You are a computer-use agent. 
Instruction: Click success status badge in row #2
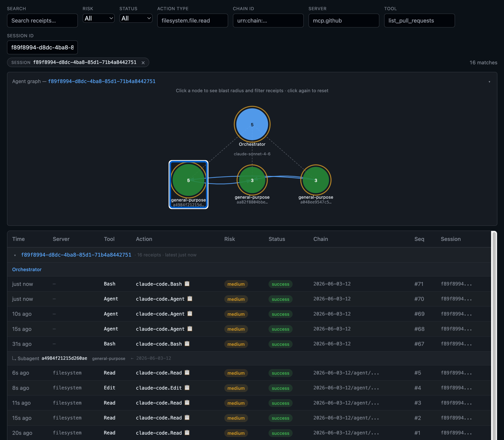point(280,418)
